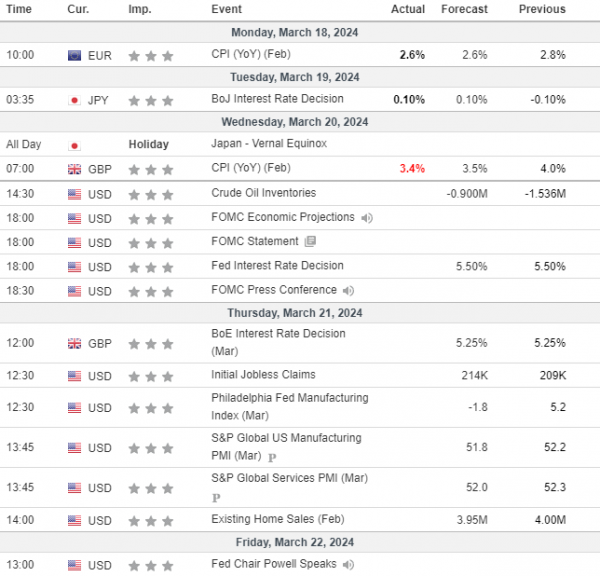The image size is (600, 576).
Task: Click the US flag in the Existing Home Sales row
Action: (x=74, y=521)
